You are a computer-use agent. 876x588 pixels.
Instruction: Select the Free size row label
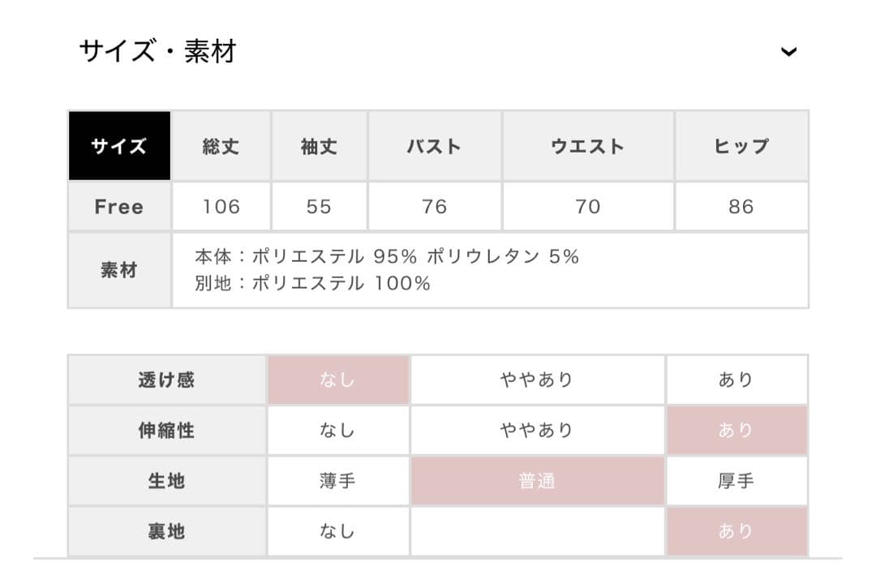click(x=119, y=207)
